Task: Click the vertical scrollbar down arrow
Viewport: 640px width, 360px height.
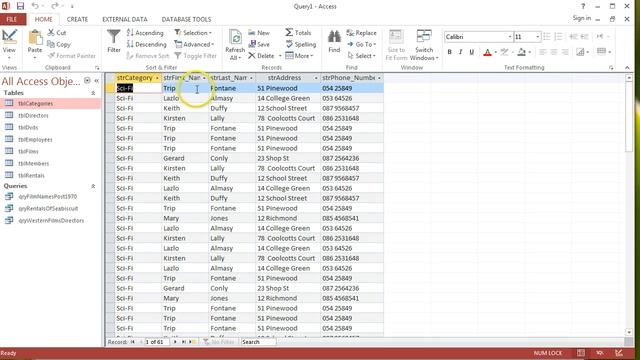Action: (629, 333)
